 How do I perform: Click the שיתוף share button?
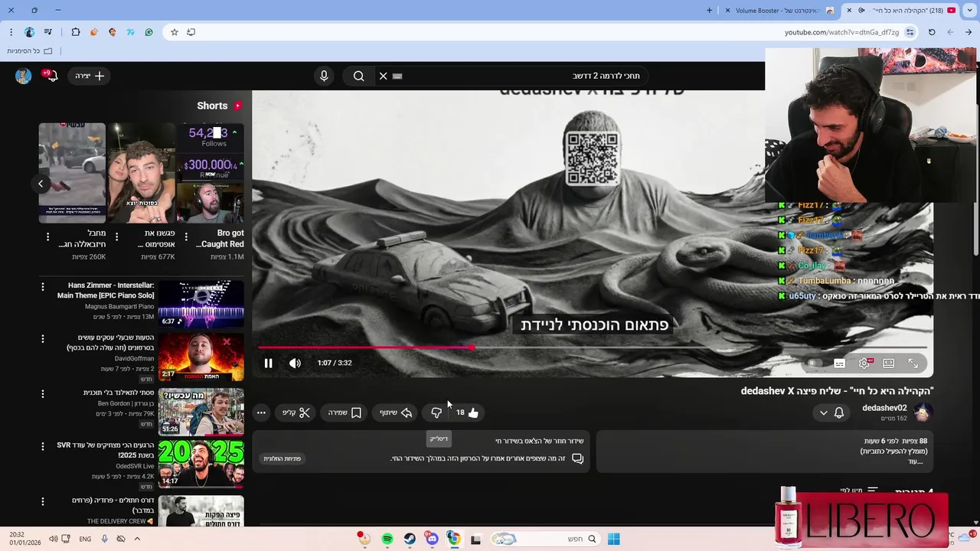tap(396, 412)
